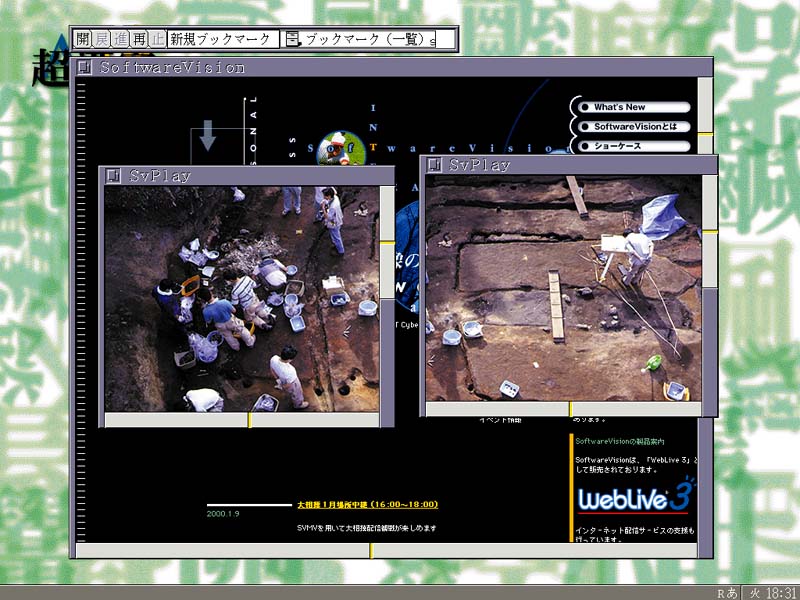The image size is (800, 600).
Task: Click the left SvPlay window title icon
Action: click(x=113, y=176)
